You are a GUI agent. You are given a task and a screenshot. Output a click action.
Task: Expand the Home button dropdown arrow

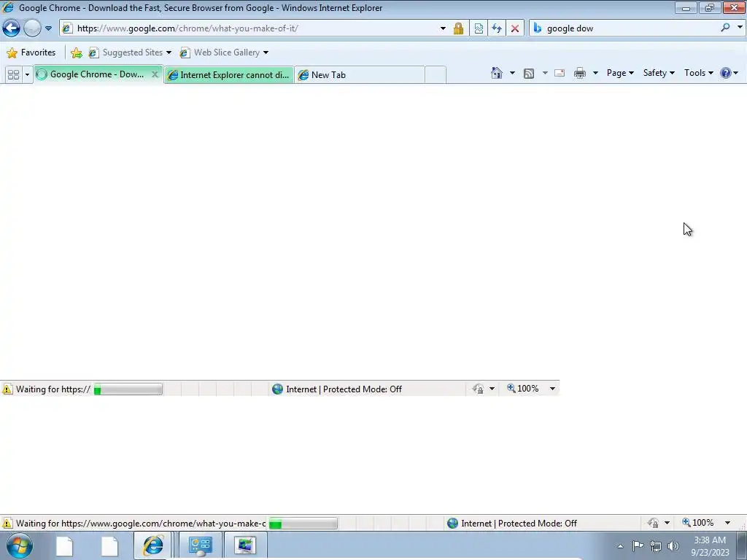pyautogui.click(x=512, y=73)
